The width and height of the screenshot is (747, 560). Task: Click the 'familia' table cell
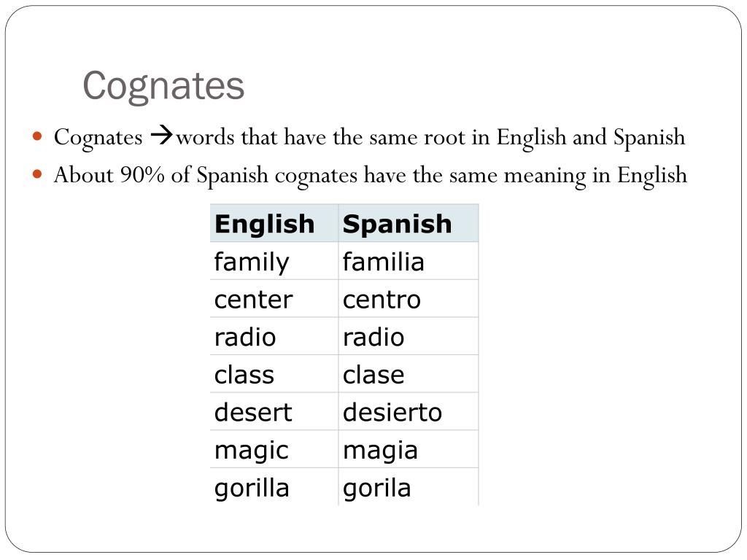pyautogui.click(x=409, y=261)
